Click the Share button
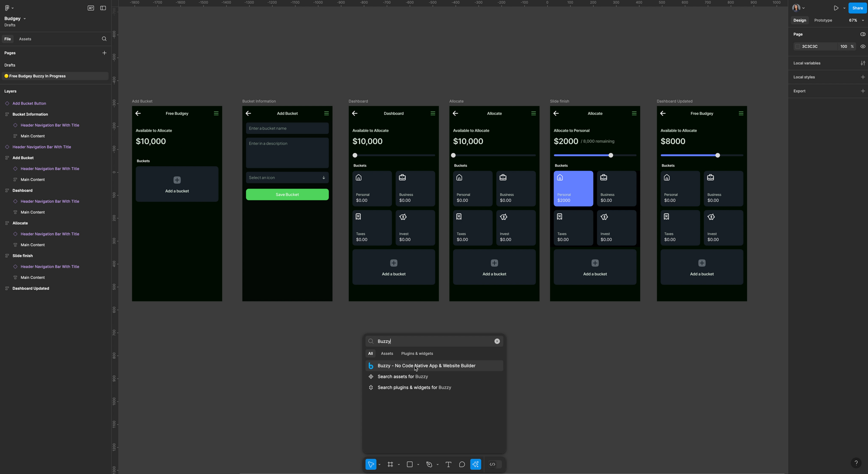 [x=857, y=8]
